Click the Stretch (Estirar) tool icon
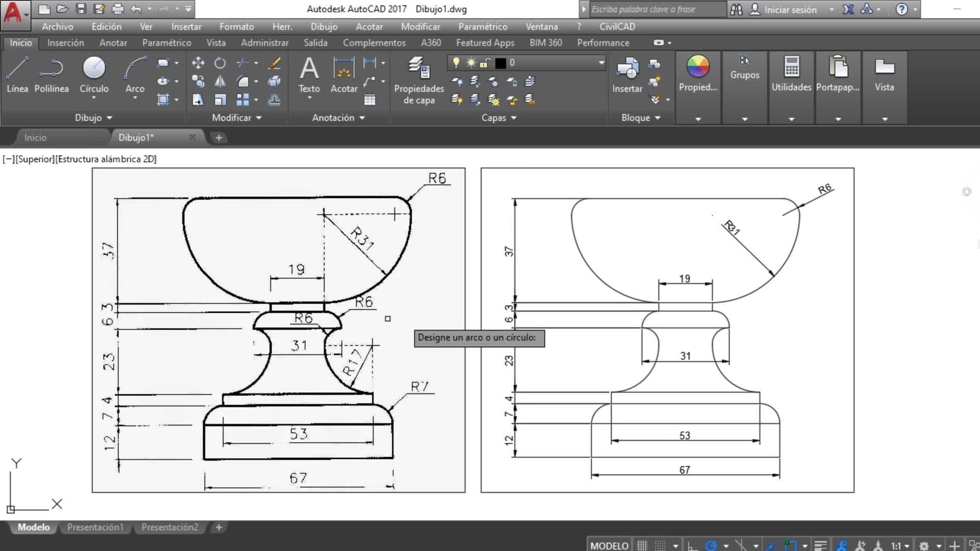Screen dimensions: 980x551 (198, 99)
